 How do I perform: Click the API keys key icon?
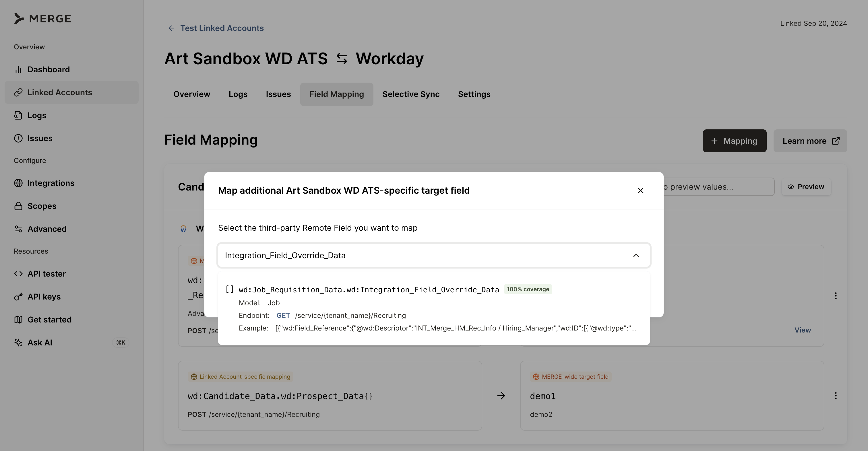point(18,297)
